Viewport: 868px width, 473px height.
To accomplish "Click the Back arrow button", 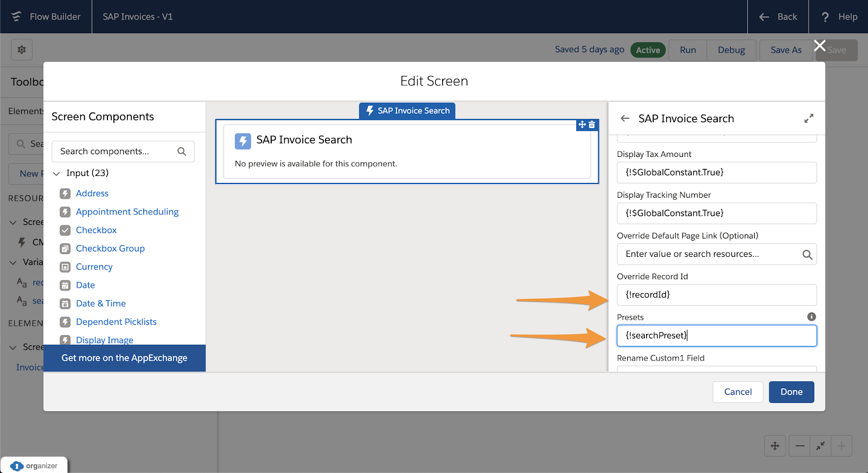I will [777, 17].
